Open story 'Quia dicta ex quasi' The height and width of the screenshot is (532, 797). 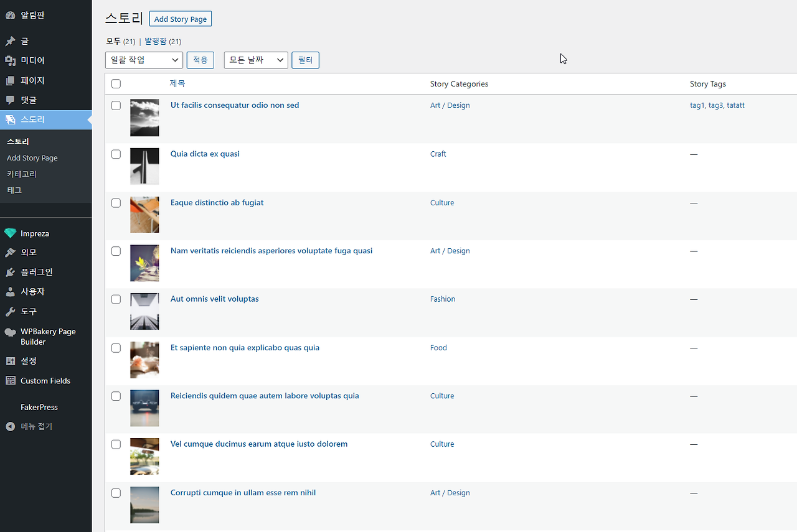[x=205, y=154]
